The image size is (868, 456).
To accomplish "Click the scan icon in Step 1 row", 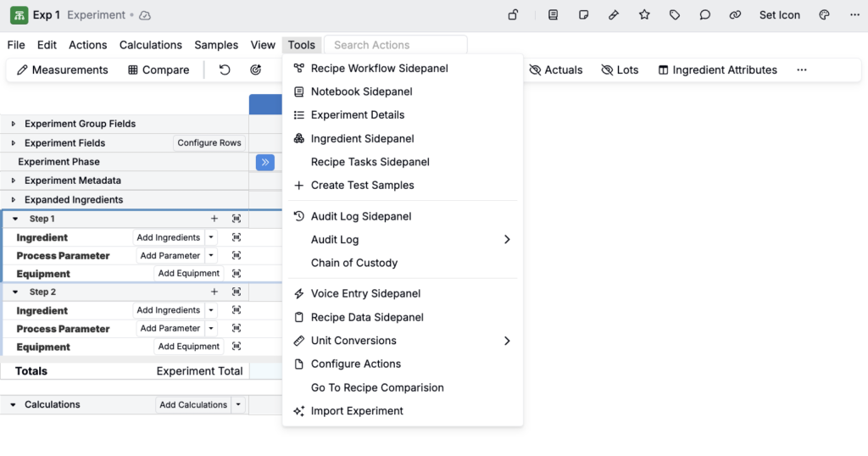I will click(x=236, y=219).
